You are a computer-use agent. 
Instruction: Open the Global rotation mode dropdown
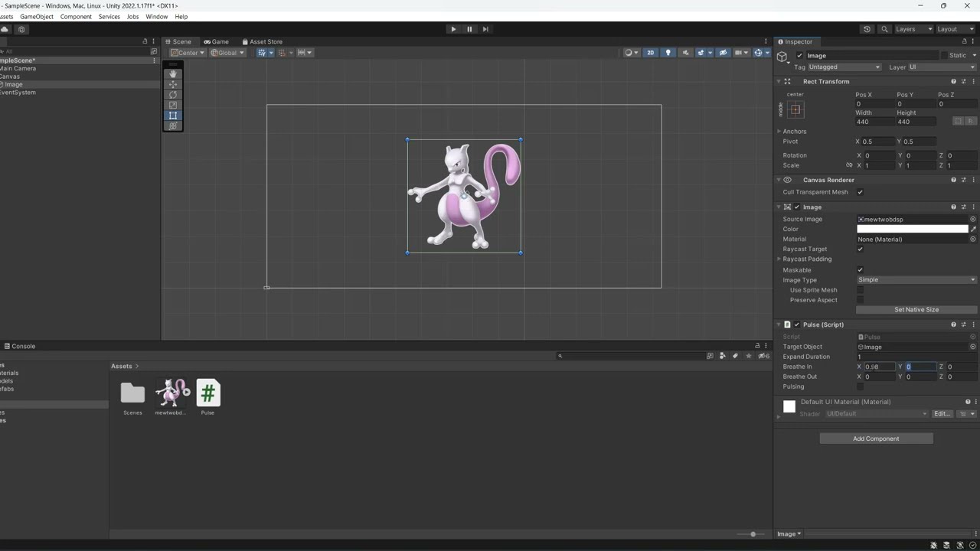[x=227, y=53]
